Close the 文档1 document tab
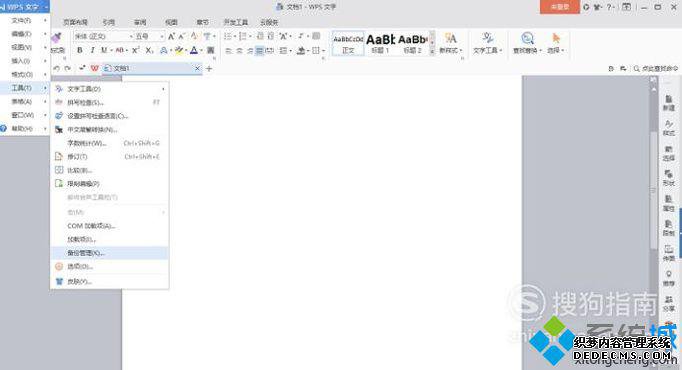 tap(197, 68)
